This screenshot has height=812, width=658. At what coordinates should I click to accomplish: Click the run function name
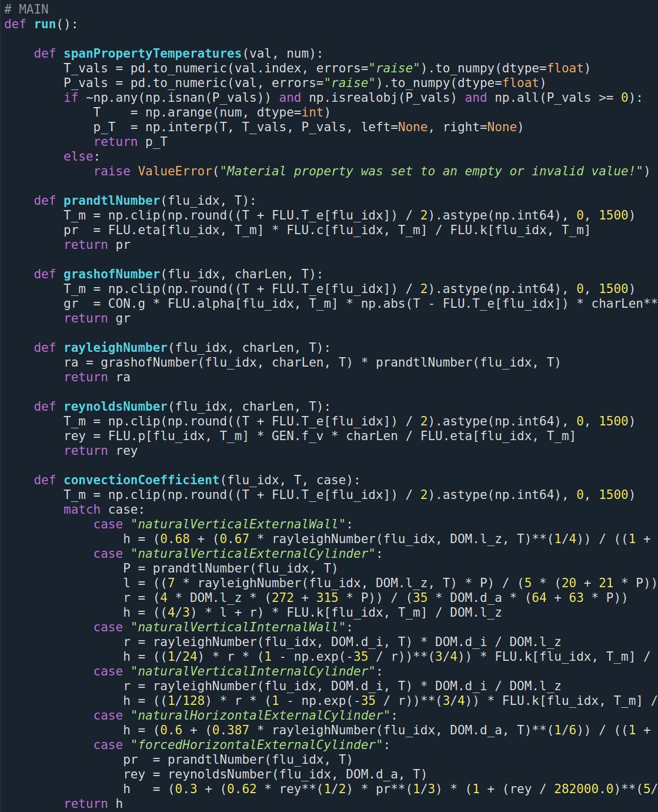point(45,24)
